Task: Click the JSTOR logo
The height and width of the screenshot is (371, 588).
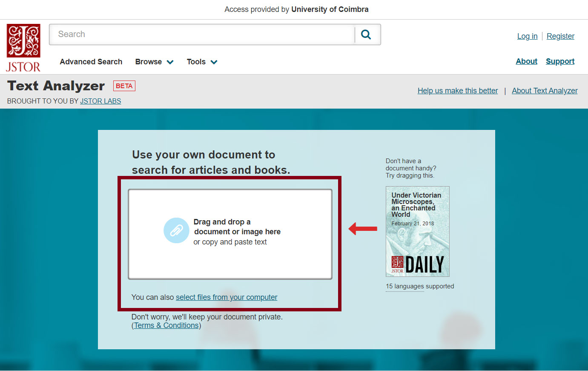Action: [23, 47]
